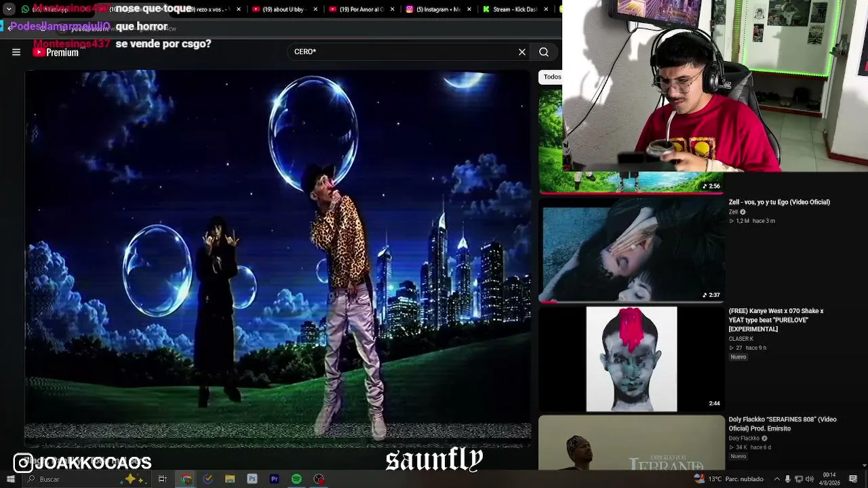The height and width of the screenshot is (488, 868).
Task: Open the Windows notification center
Action: coord(853,479)
